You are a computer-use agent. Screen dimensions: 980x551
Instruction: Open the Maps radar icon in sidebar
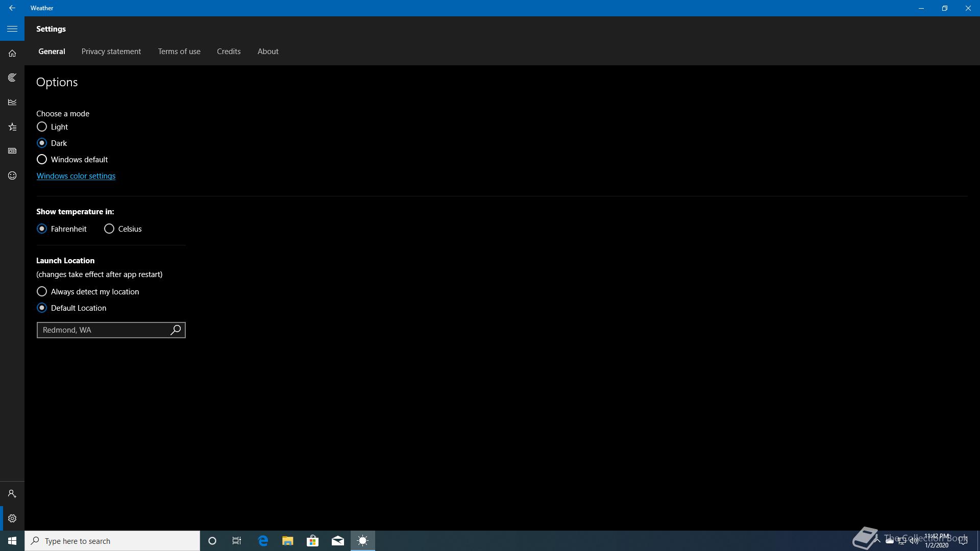click(x=12, y=78)
